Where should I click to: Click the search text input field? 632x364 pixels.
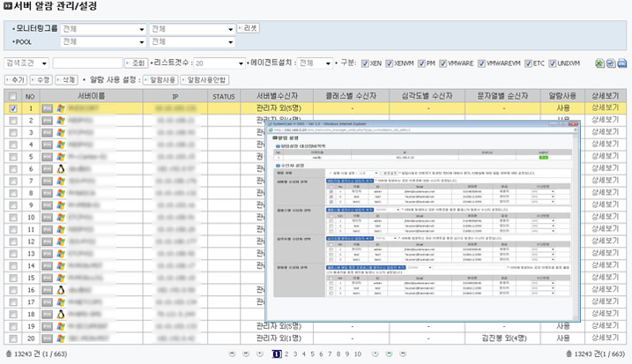pyautogui.click(x=87, y=63)
